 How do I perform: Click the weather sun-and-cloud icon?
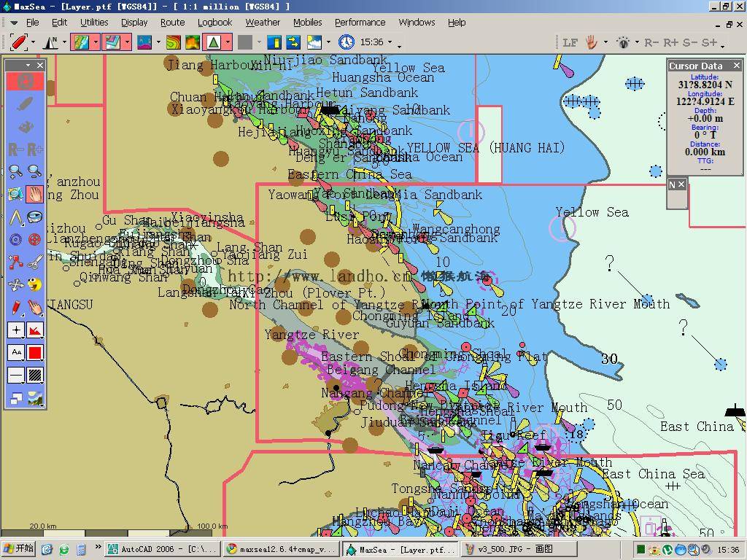(x=314, y=42)
